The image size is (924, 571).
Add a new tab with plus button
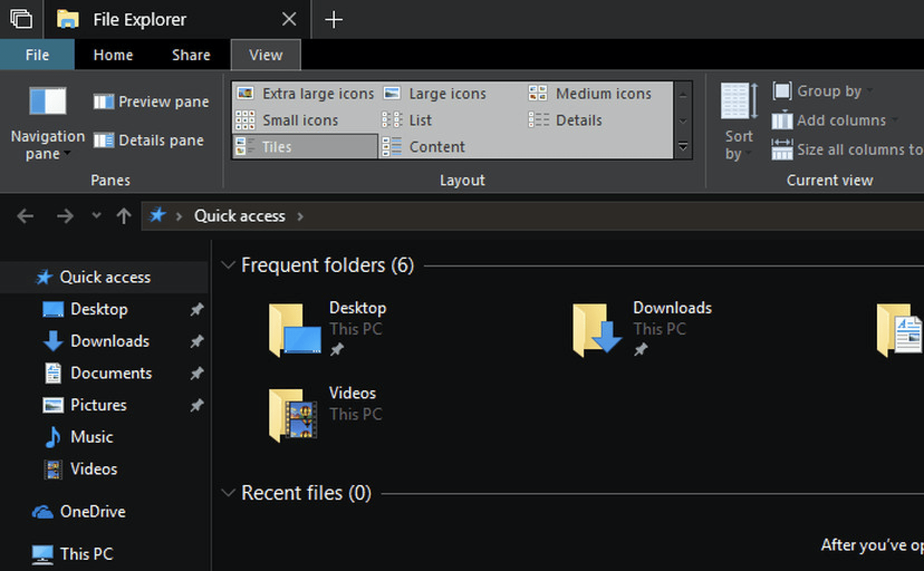334,20
